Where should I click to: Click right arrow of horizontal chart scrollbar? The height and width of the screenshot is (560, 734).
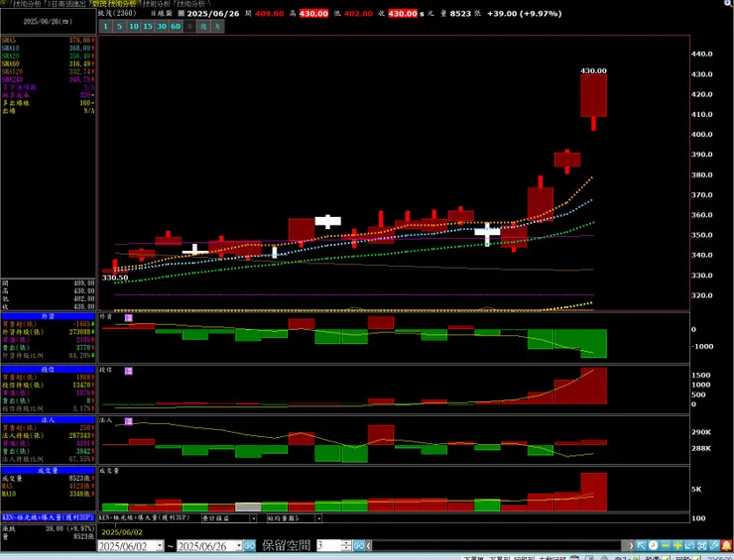(631, 545)
